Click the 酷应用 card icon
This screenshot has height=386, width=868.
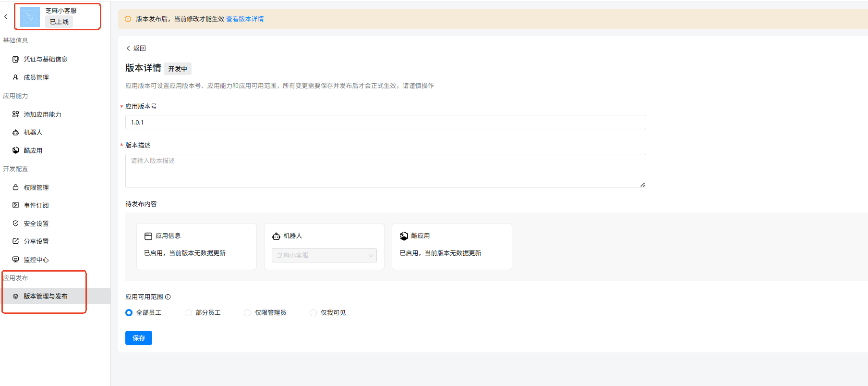pyautogui.click(x=404, y=236)
